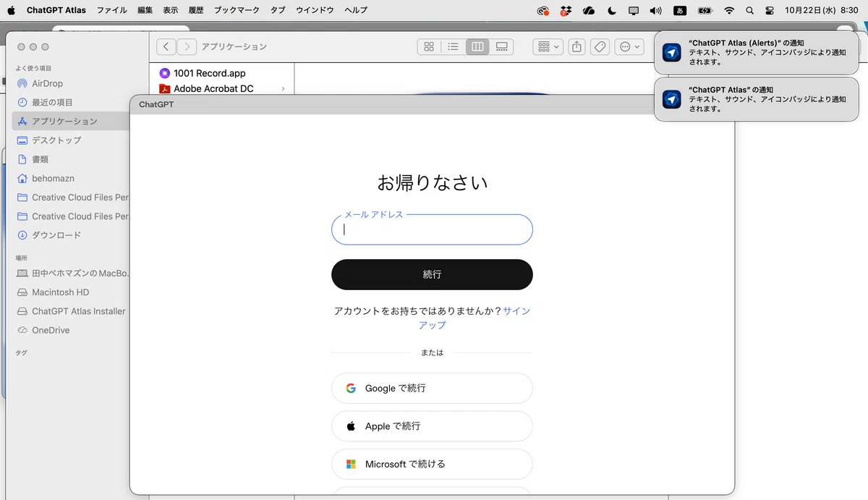
Task: Click the Finder share icon
Action: [576, 46]
